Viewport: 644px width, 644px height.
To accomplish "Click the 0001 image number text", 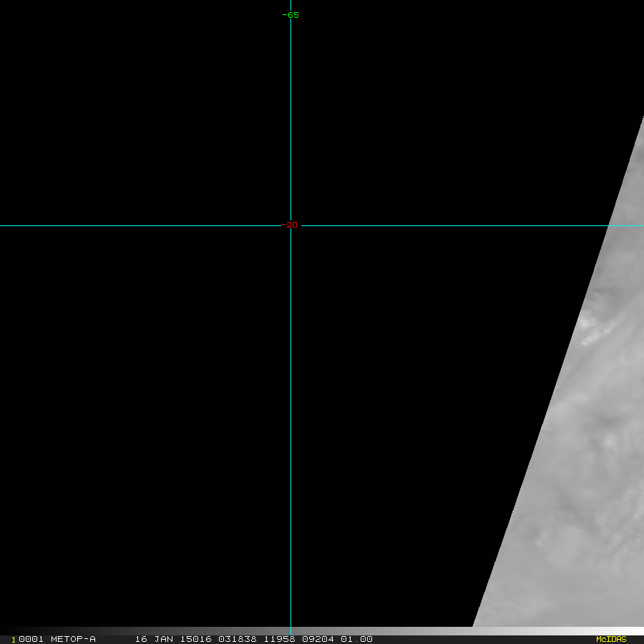I will click(x=31, y=639).
